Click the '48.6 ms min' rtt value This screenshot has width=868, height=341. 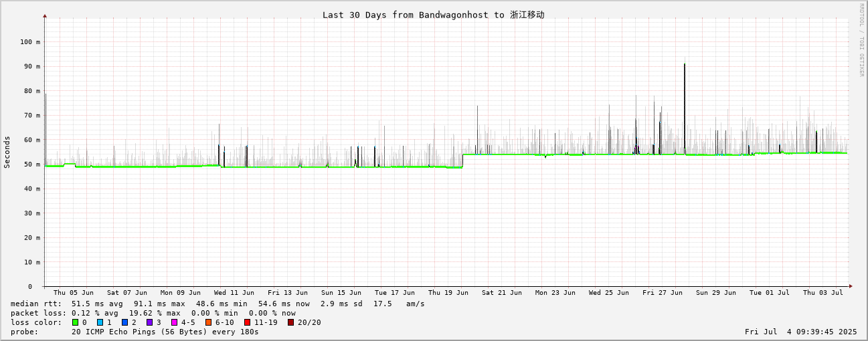(222, 304)
